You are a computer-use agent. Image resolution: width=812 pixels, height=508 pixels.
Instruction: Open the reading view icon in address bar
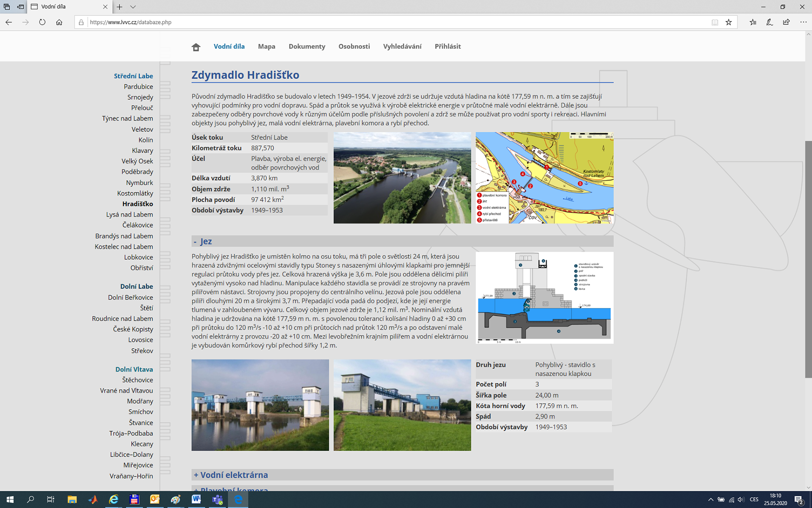715,22
